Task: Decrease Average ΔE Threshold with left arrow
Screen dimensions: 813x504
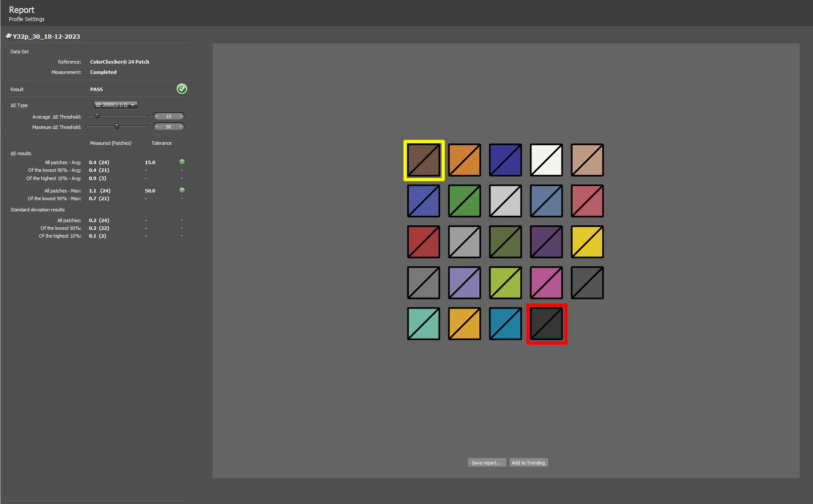Action: pos(157,116)
